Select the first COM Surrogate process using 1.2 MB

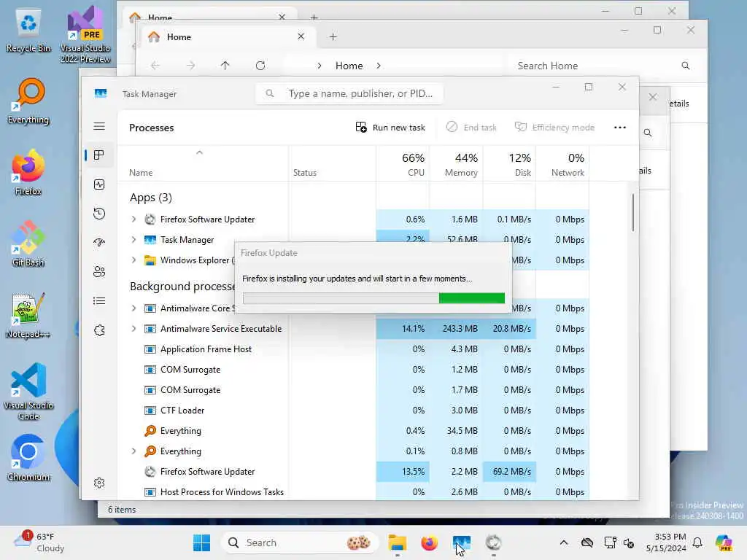pyautogui.click(x=354, y=370)
